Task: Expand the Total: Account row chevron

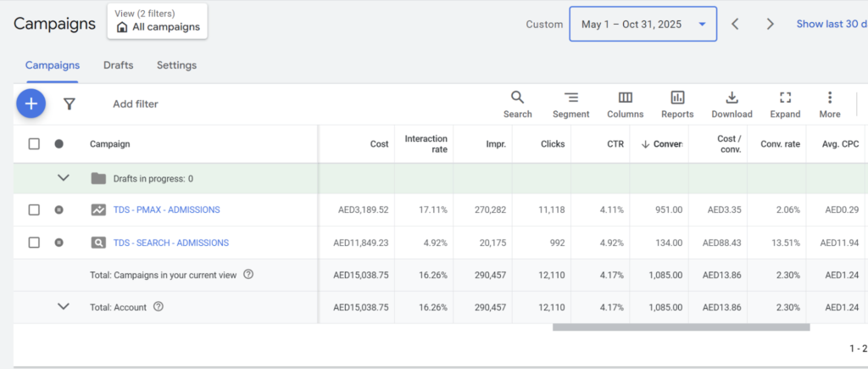Action: [63, 306]
